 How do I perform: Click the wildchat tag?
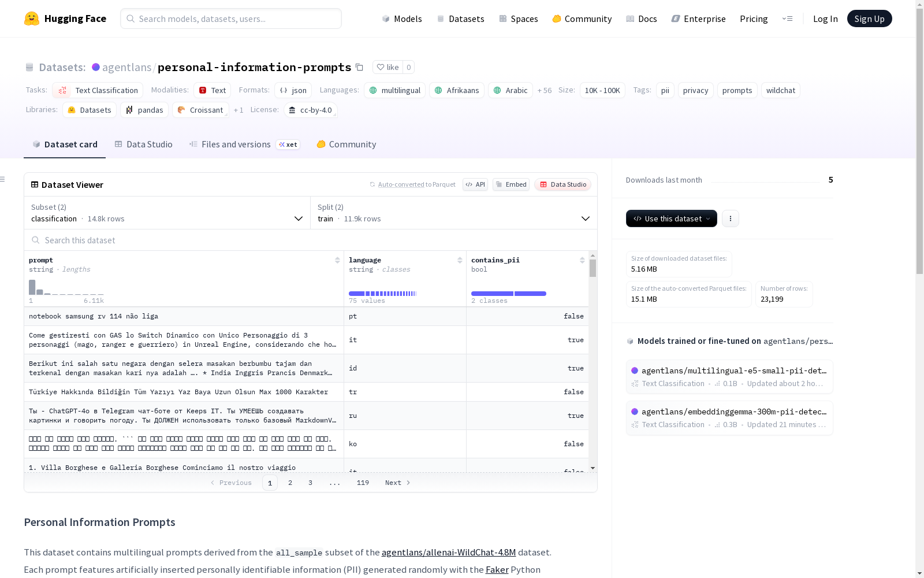point(781,90)
